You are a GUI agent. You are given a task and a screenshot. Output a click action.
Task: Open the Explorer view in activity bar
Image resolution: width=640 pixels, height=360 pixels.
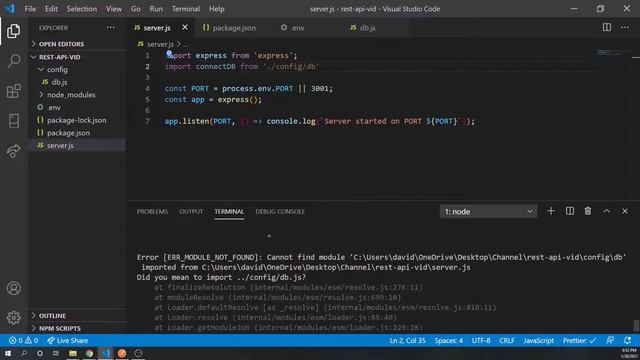(x=13, y=31)
